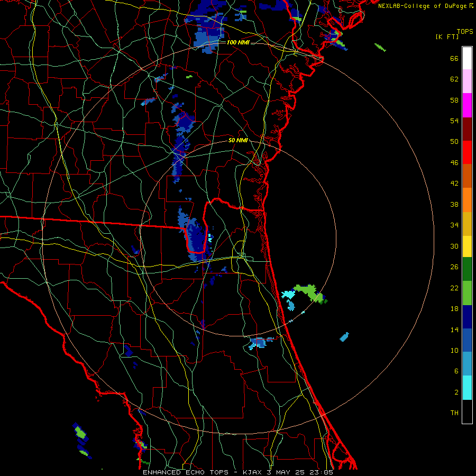Click the "6" legend value

tap(456, 371)
